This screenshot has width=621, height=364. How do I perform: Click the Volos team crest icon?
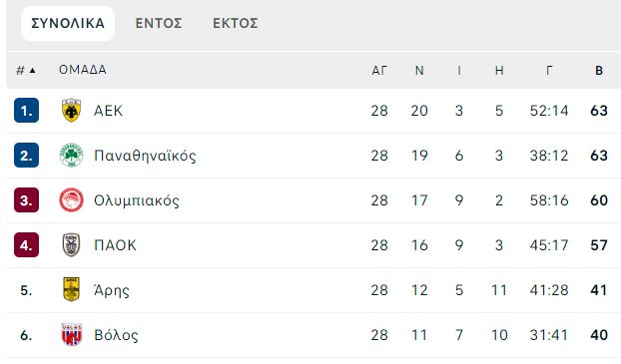click(x=71, y=335)
